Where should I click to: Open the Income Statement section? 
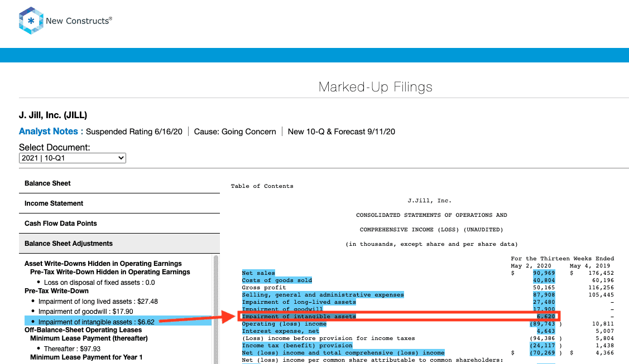tap(119, 203)
